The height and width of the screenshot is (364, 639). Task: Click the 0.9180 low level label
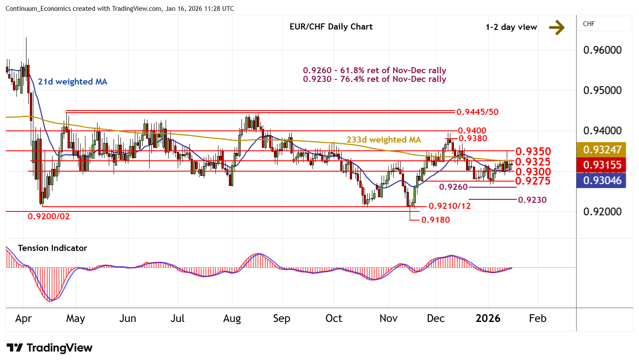click(x=436, y=220)
